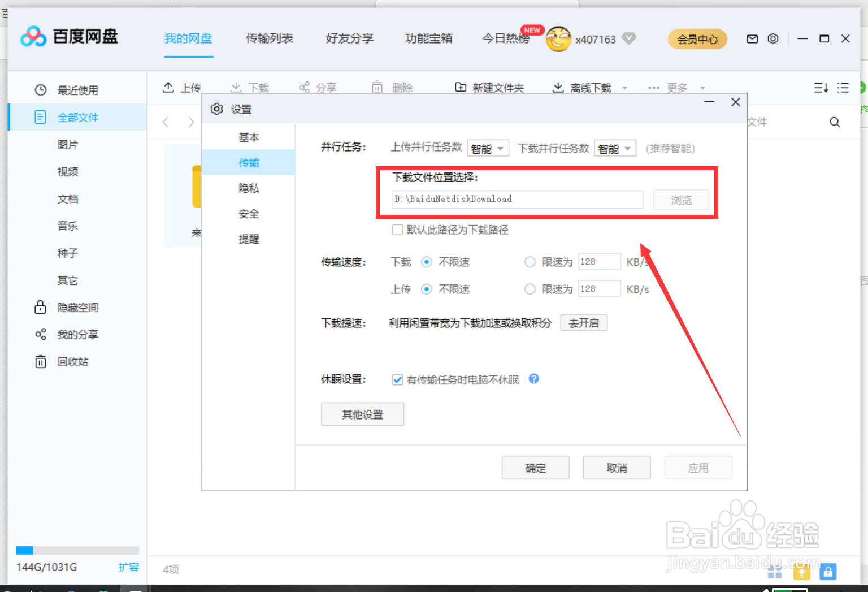Viewport: 868px width, 592px height.
Task: Minimize the settings dialog
Action: (710, 102)
